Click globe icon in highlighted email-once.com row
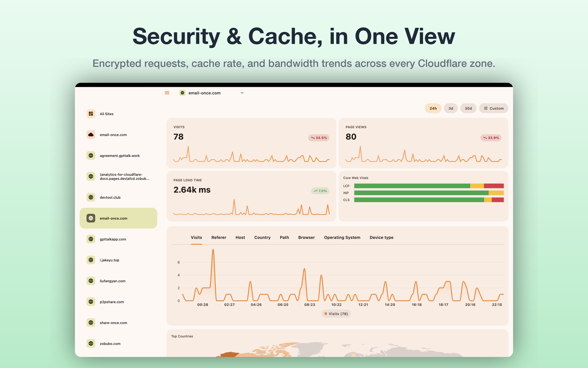Viewport: 588px width, 368px height. [91, 218]
